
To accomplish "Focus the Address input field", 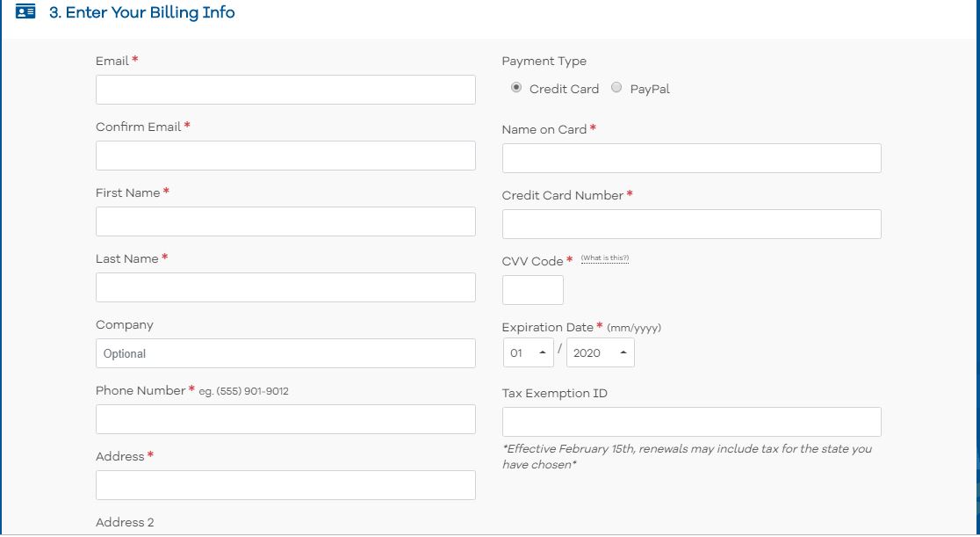I will click(x=285, y=485).
